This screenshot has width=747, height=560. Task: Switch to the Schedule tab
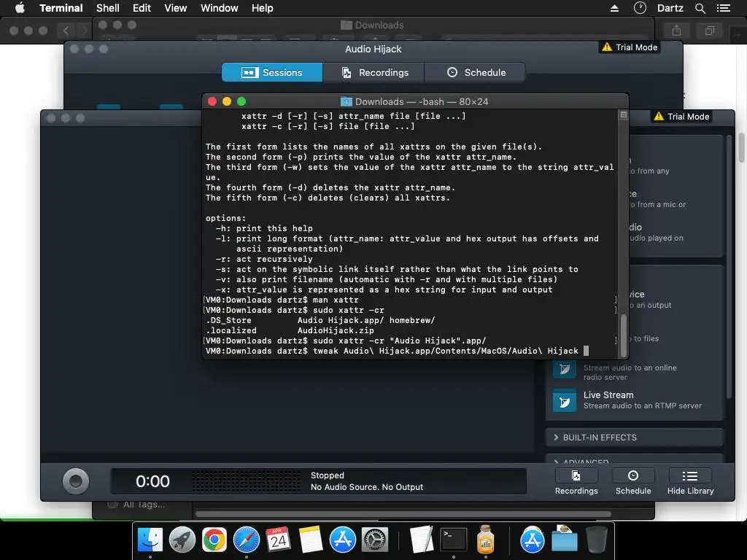pyautogui.click(x=474, y=72)
